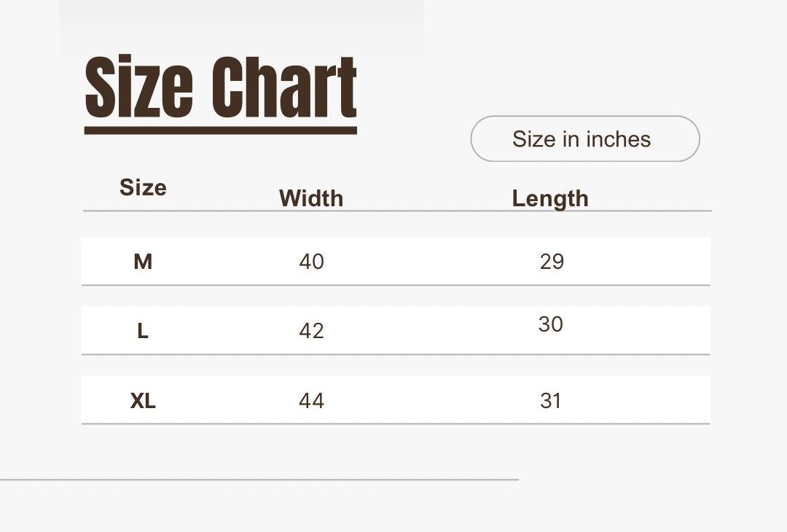Image resolution: width=787 pixels, height=532 pixels.
Task: Click the word Chart in the title
Action: point(284,87)
